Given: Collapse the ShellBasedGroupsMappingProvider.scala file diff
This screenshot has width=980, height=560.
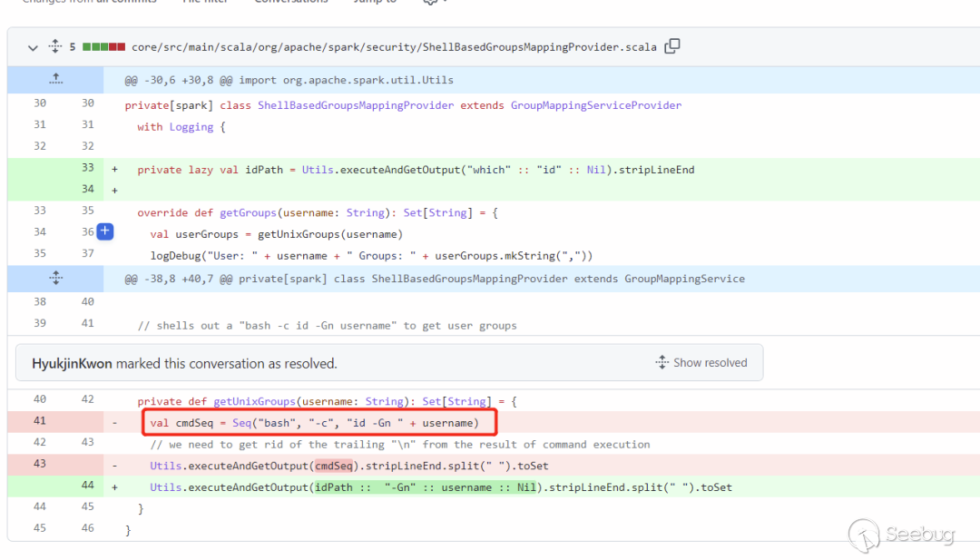Looking at the screenshot, I should [x=33, y=47].
